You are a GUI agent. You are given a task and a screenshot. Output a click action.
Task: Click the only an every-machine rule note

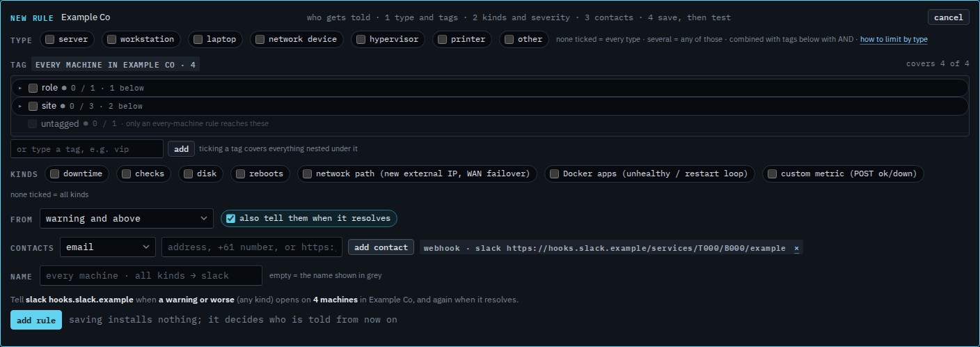[x=197, y=124]
